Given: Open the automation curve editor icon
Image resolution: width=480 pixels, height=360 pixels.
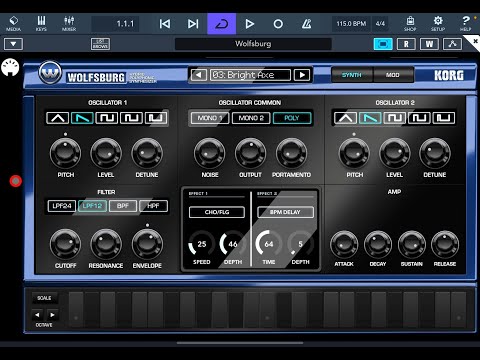Looking at the screenshot, I should point(452,44).
